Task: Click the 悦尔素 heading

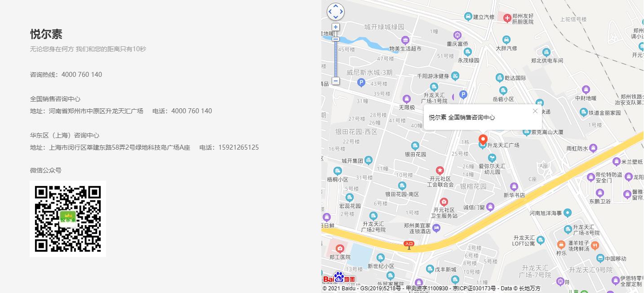Action: point(46,34)
